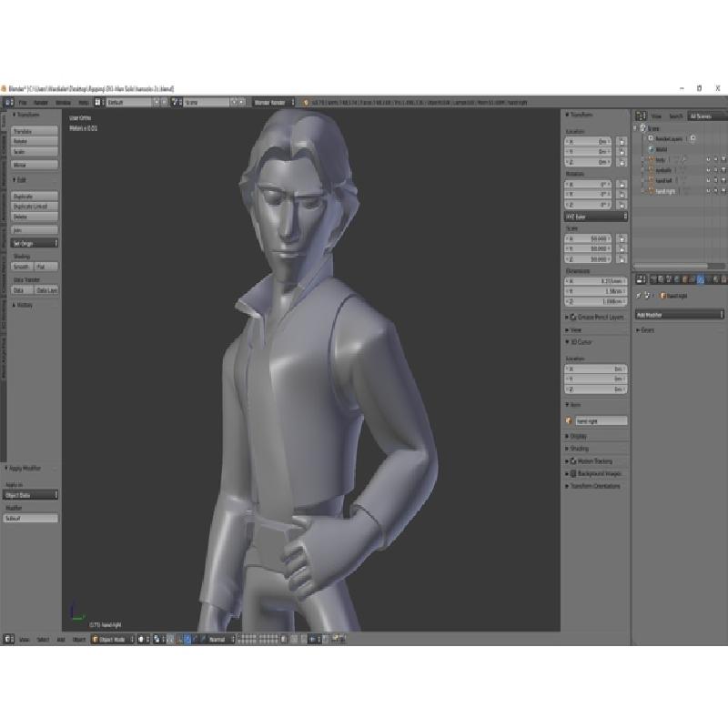The image size is (728, 728).
Task: Click the Delete button in tool shelf
Action: [x=35, y=217]
